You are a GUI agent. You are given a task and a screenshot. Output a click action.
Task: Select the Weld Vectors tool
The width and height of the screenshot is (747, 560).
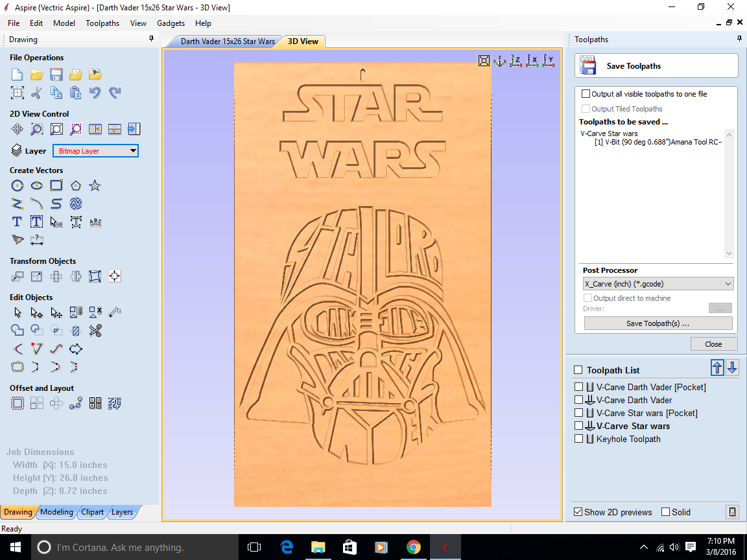(x=17, y=331)
